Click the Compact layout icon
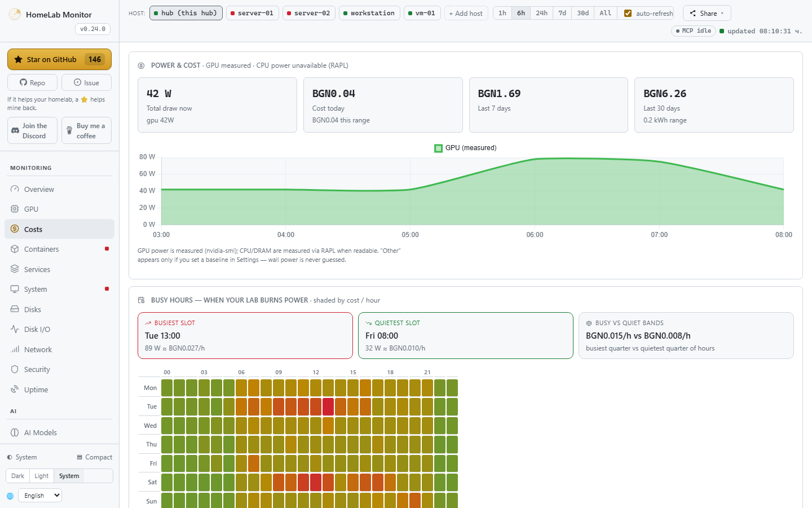This screenshot has height=508, width=812. point(80,457)
